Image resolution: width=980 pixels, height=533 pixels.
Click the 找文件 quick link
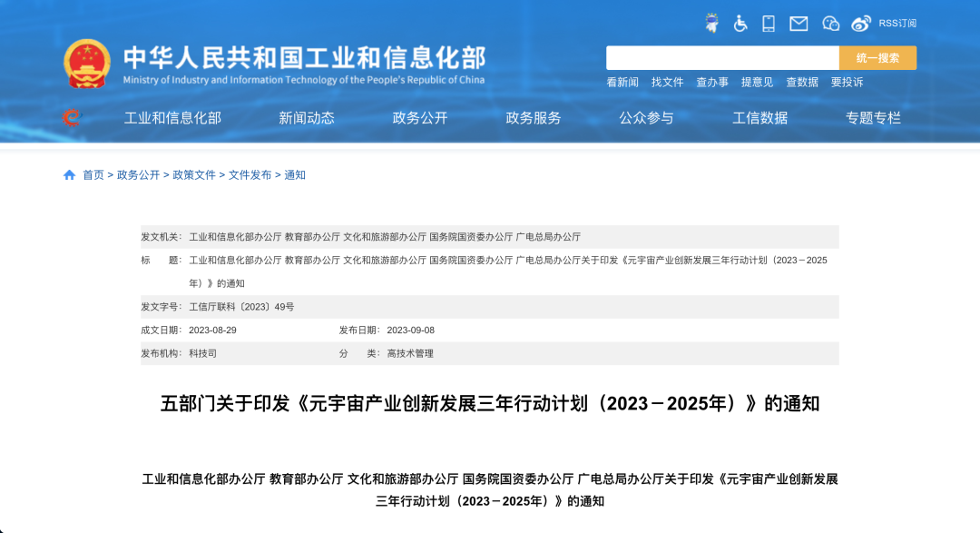coord(668,83)
